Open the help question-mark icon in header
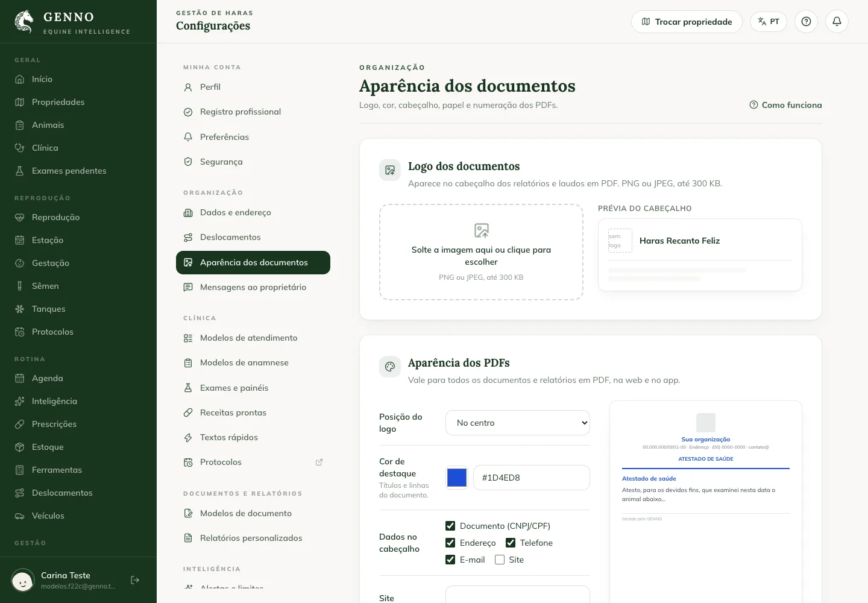Image resolution: width=868 pixels, height=603 pixels. (806, 22)
